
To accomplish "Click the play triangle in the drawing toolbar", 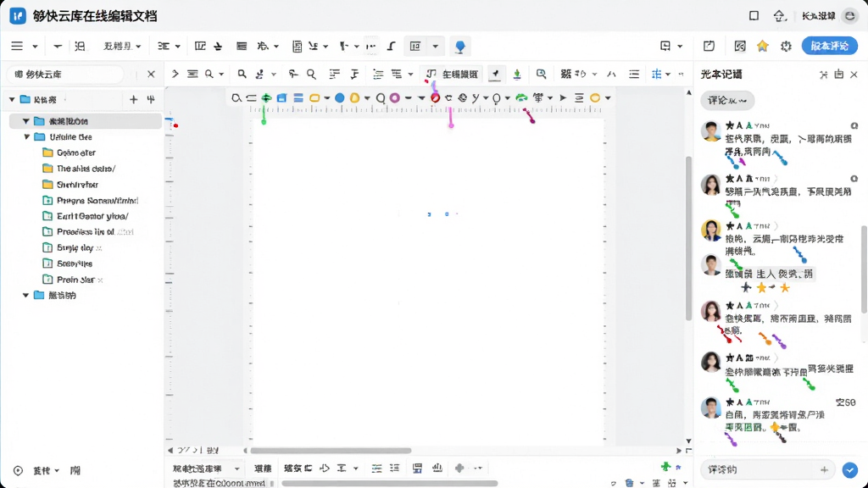I will point(564,98).
